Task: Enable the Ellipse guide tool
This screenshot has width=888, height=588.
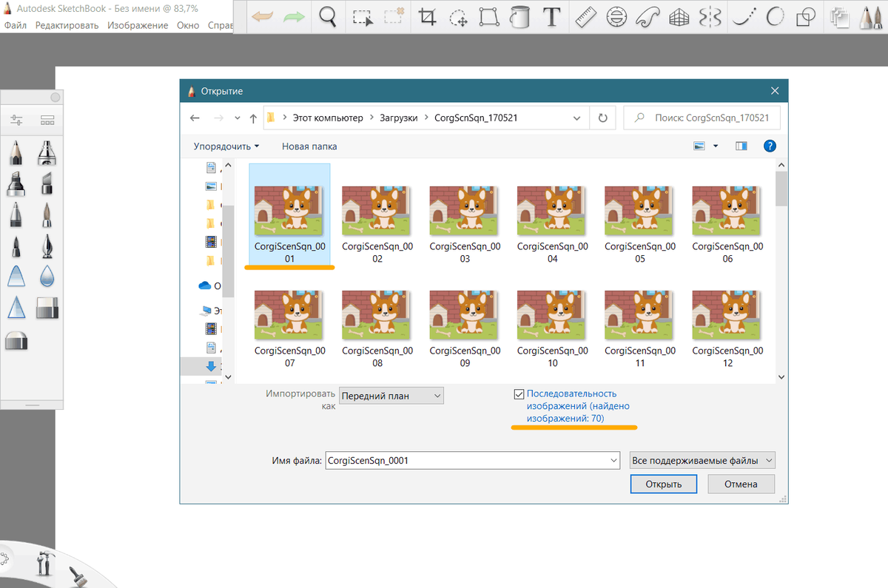Action: point(616,16)
